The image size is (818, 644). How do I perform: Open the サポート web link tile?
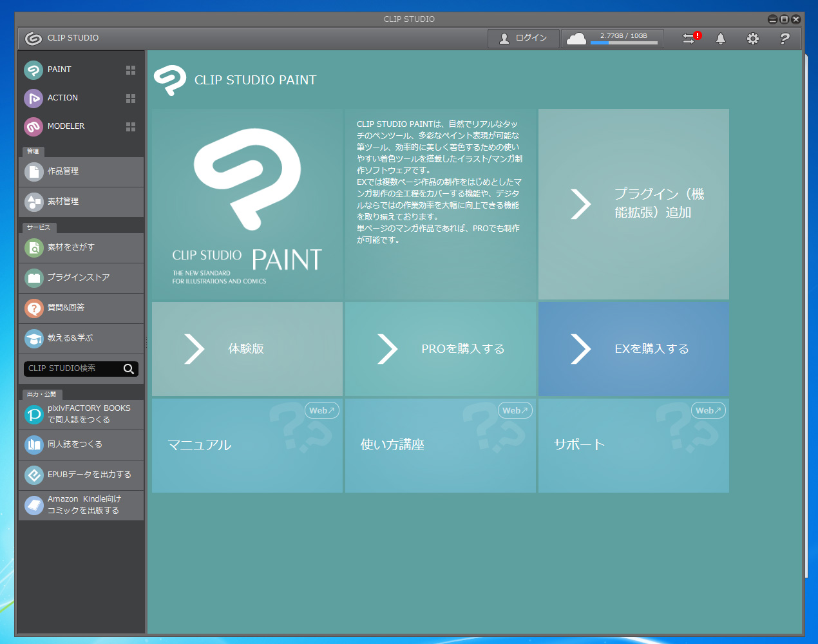(633, 445)
